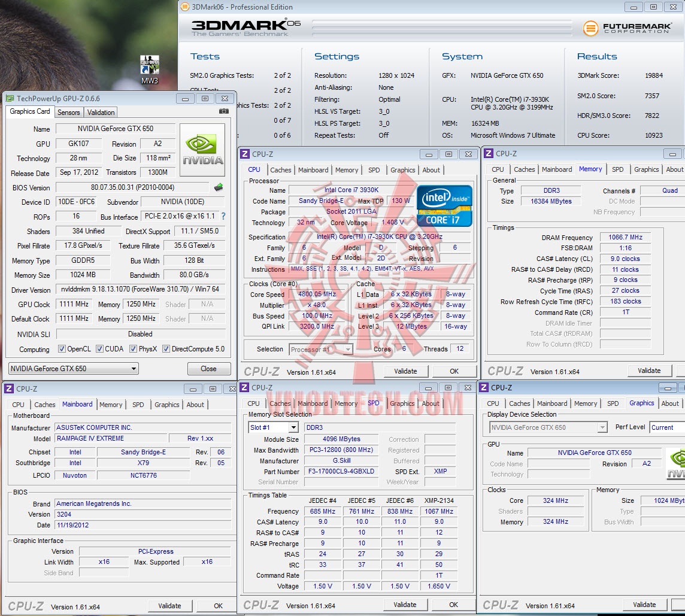Screen dimensions: 685x616
Task: Open the display device selection dropdown
Action: (548, 427)
